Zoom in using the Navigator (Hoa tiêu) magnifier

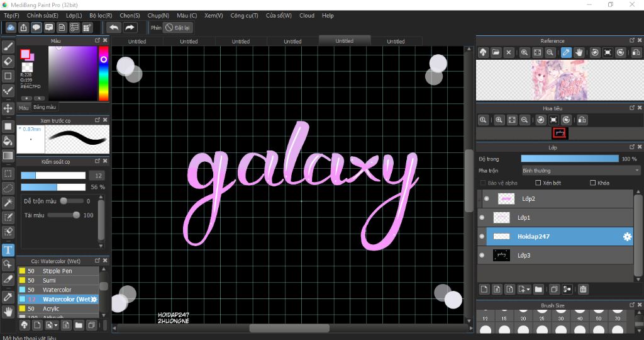(499, 120)
